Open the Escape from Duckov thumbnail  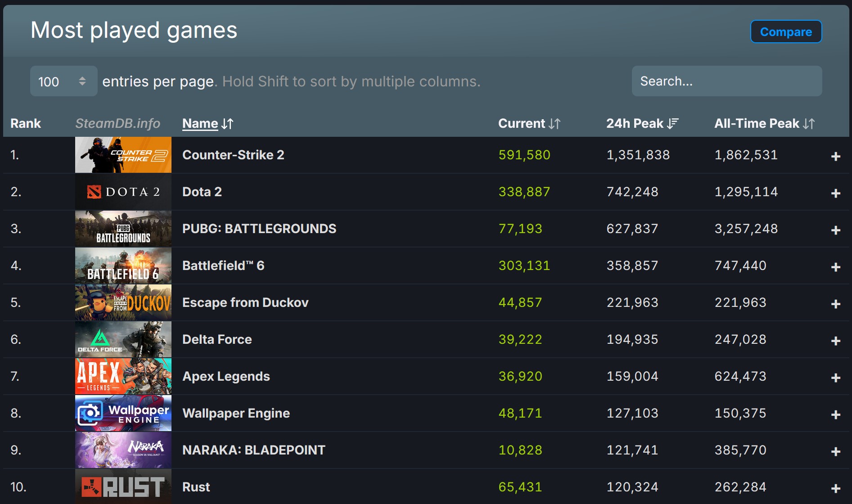pyautogui.click(x=123, y=302)
